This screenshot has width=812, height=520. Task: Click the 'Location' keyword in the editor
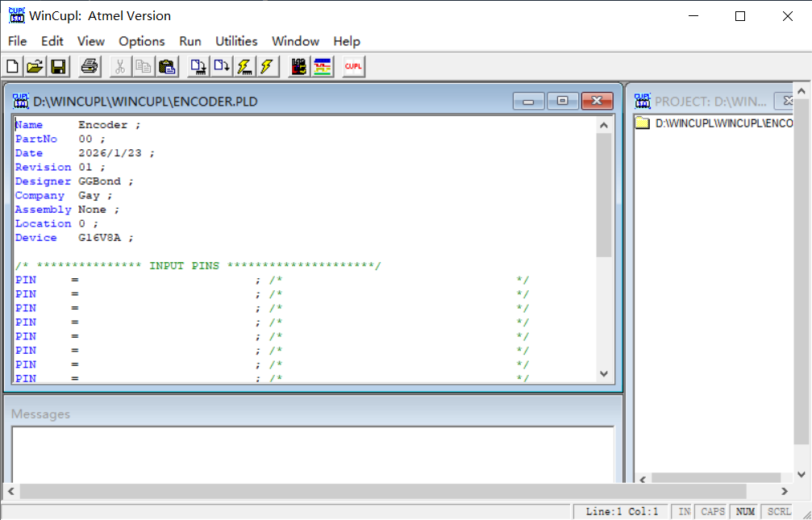(x=43, y=223)
